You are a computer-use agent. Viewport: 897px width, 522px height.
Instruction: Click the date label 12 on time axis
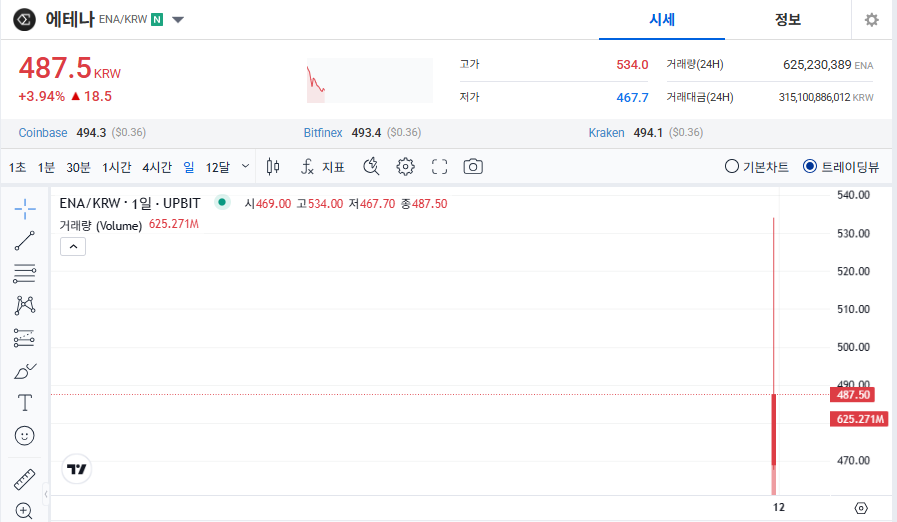tap(779, 507)
